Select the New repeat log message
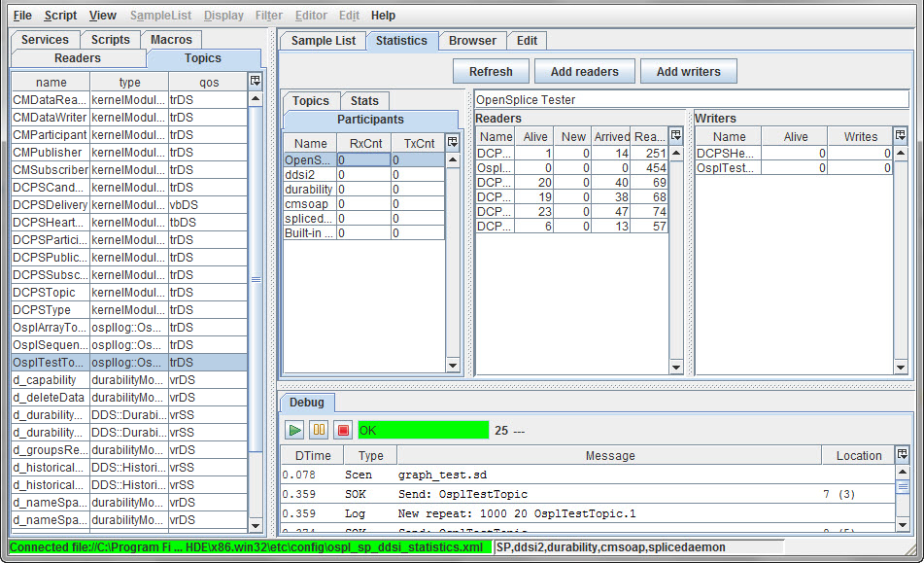Viewport: 924px width, 563px height. (x=588, y=513)
